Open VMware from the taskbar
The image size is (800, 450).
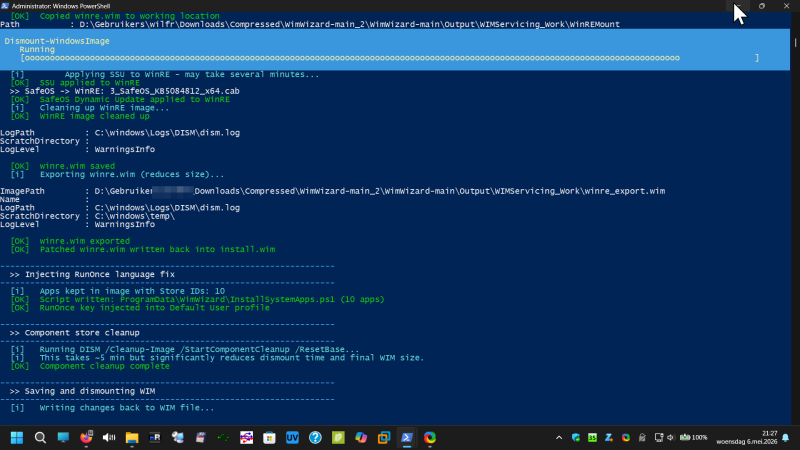384,437
